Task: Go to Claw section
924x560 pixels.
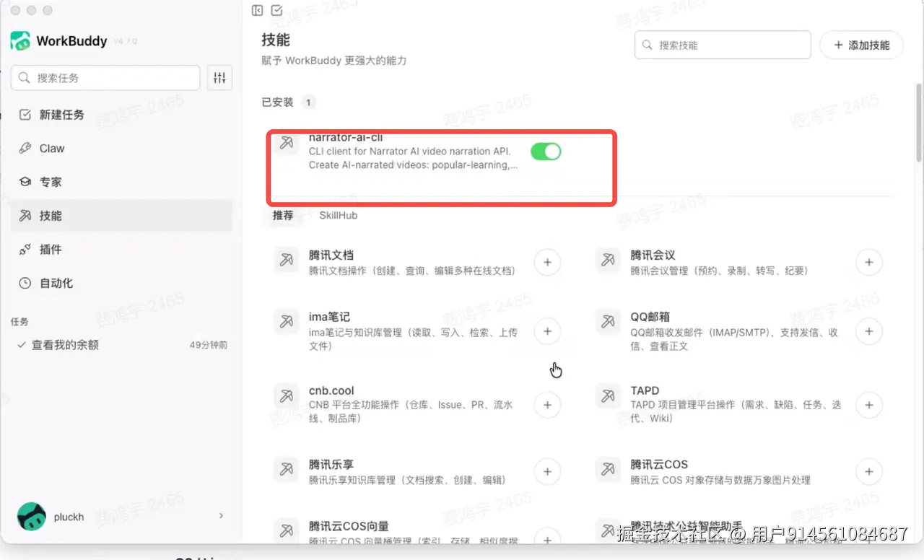Action: point(121,149)
